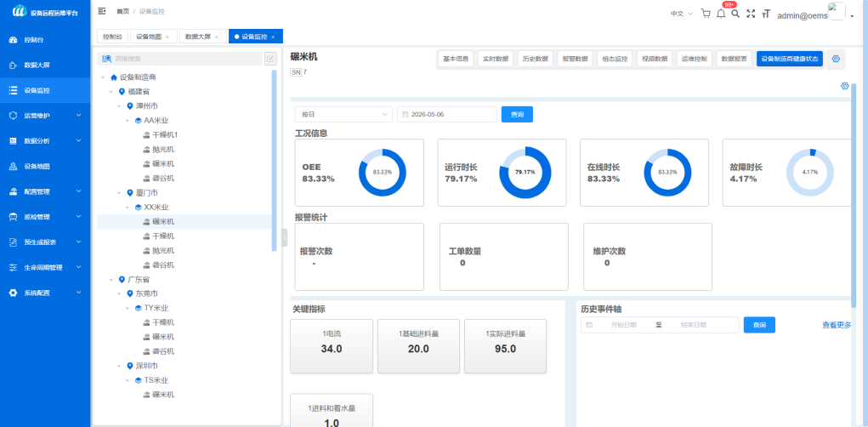Click the device icon beside 干燥机1
Image resolution: width=868 pixels, height=427 pixels.
coord(147,135)
